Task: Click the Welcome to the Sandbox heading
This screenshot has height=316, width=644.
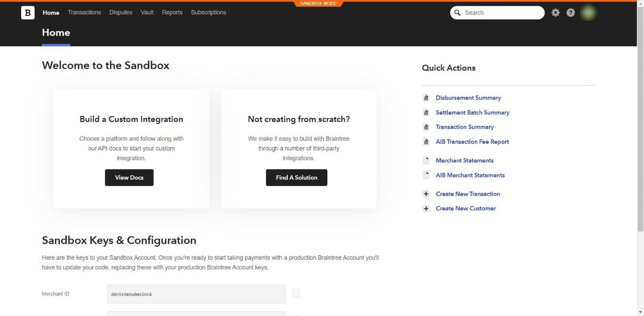Action: [106, 65]
